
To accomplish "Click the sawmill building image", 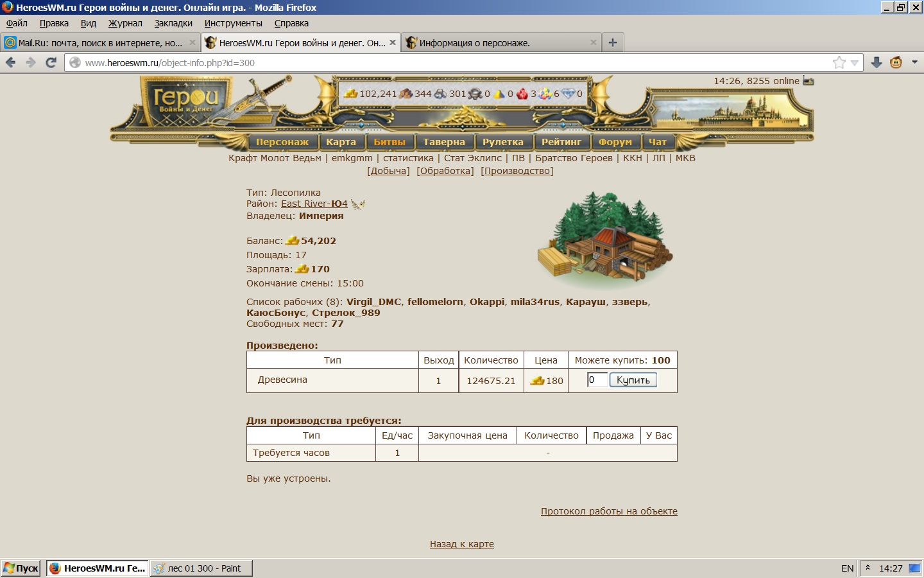I will 605,241.
